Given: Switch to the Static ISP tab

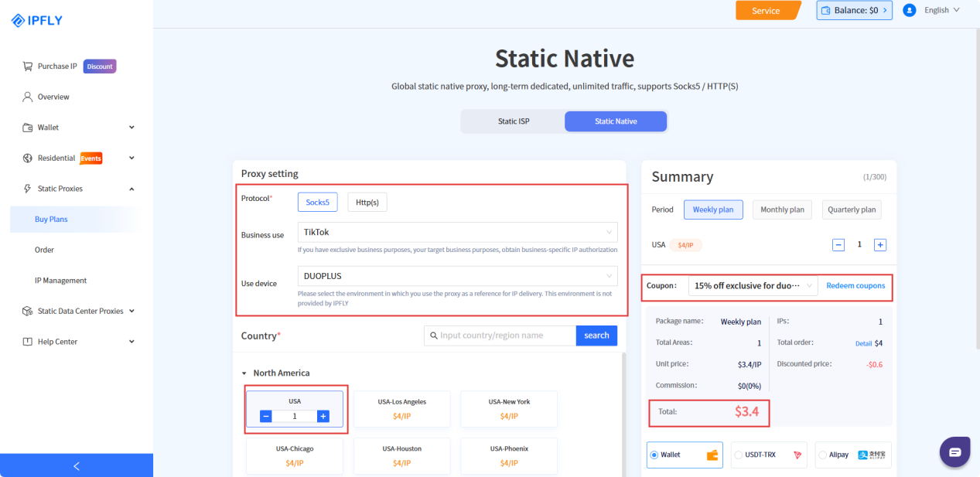Looking at the screenshot, I should (513, 121).
